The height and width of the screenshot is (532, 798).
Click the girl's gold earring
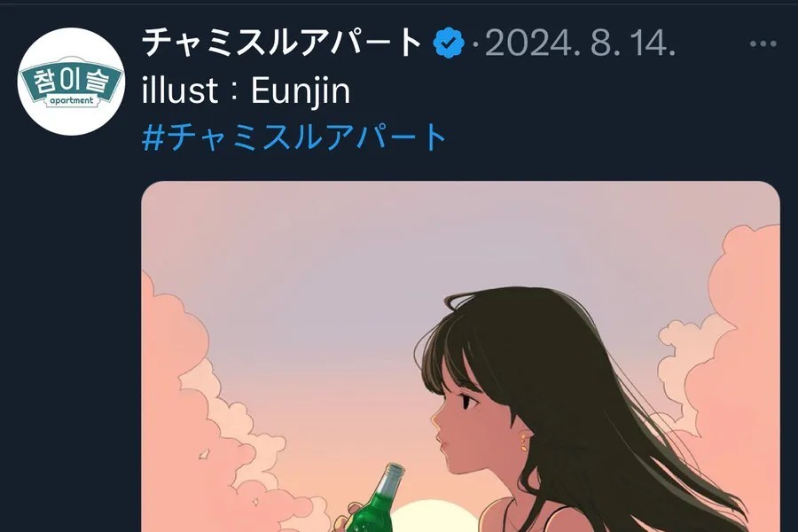[x=524, y=442]
